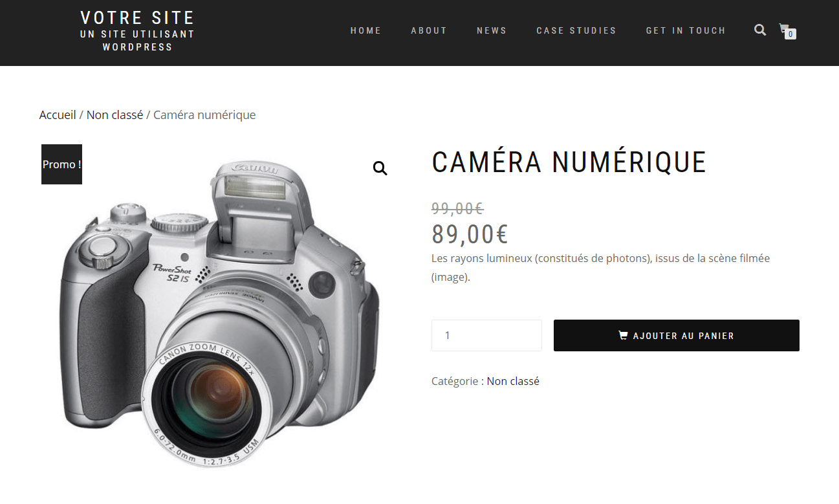Go to the Home menu item
The image size is (839, 504).
point(365,30)
